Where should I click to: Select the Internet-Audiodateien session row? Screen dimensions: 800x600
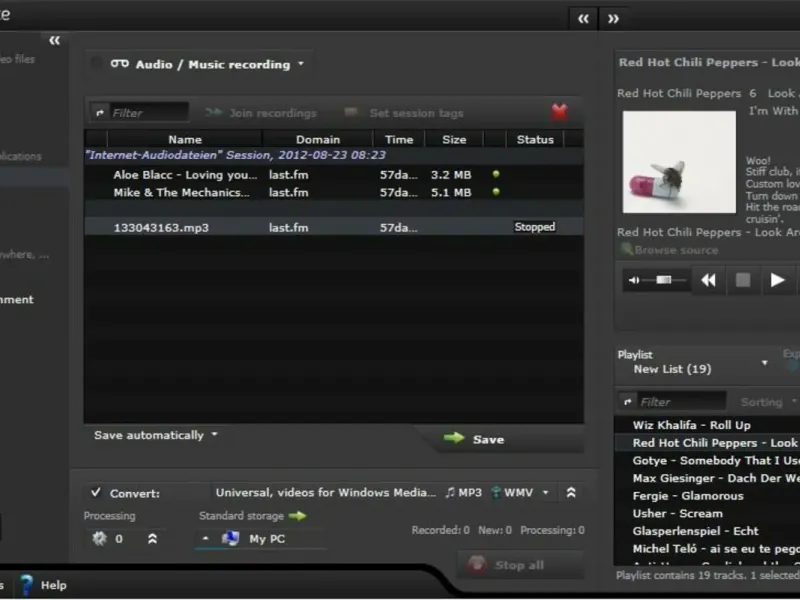[334, 155]
